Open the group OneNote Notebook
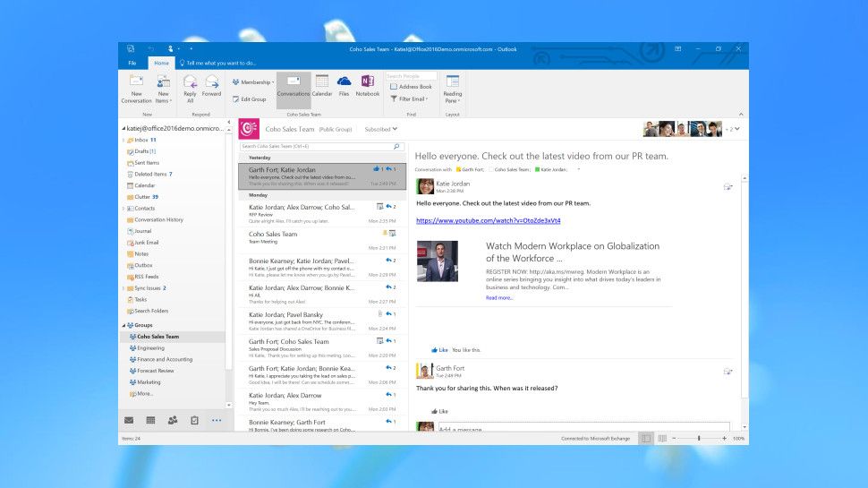The image size is (868, 488). tap(368, 87)
